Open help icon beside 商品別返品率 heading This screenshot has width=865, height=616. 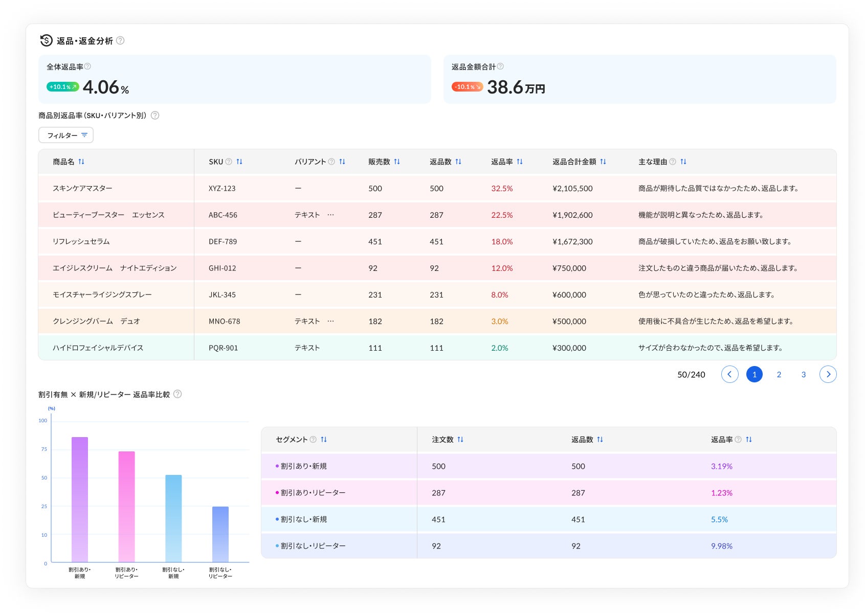tap(155, 116)
